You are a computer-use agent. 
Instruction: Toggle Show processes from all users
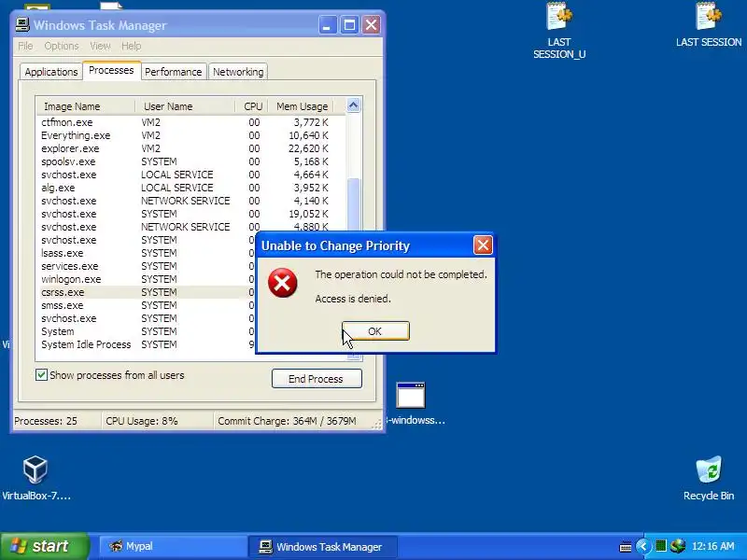click(41, 375)
